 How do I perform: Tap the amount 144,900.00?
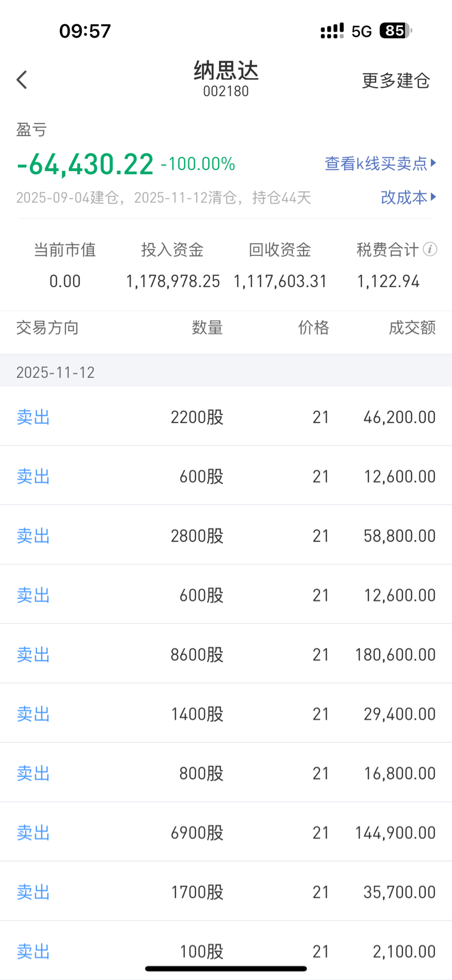pos(395,833)
